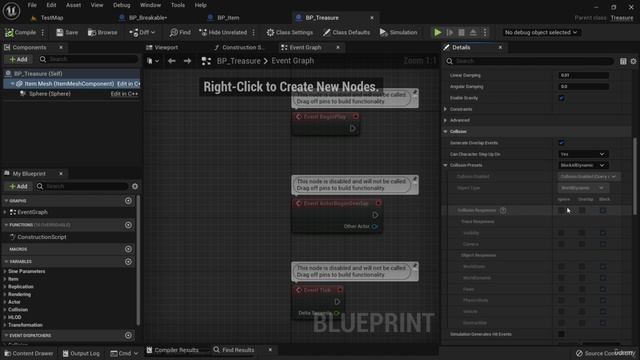Compile the blueprint
Image resolution: width=640 pixels, height=360 pixels.
click(x=20, y=32)
